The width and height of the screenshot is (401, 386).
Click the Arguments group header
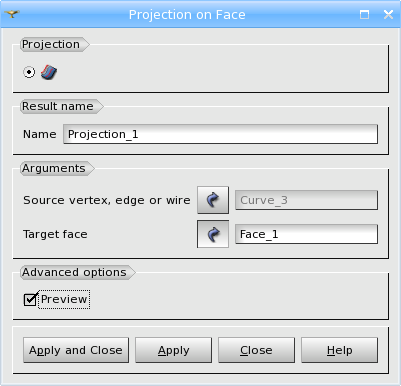[54, 168]
